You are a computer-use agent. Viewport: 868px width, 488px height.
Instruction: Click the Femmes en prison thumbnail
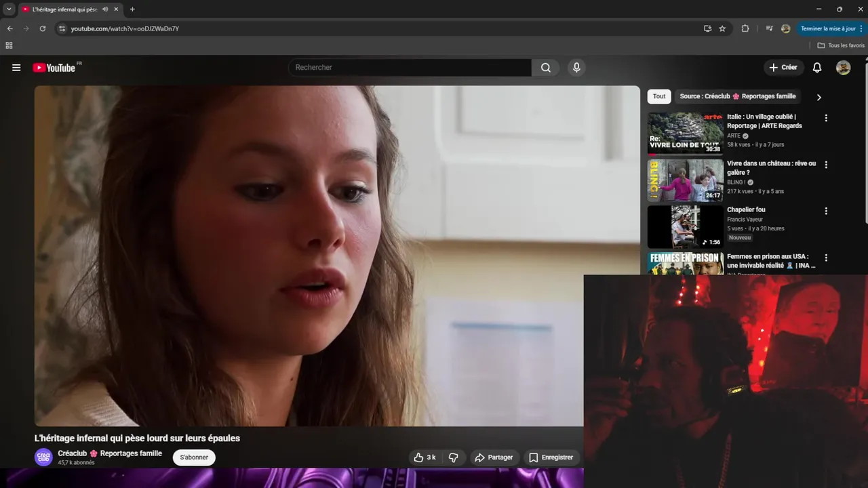pos(685,263)
